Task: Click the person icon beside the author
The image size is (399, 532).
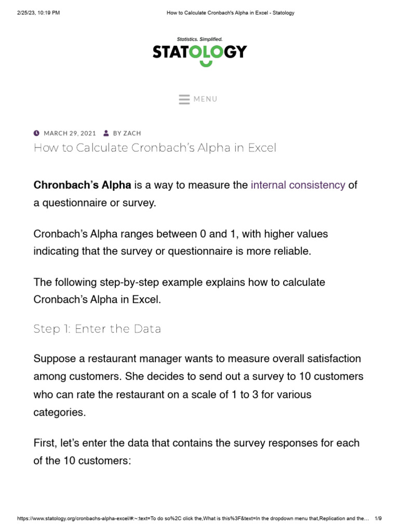Action: 106,133
